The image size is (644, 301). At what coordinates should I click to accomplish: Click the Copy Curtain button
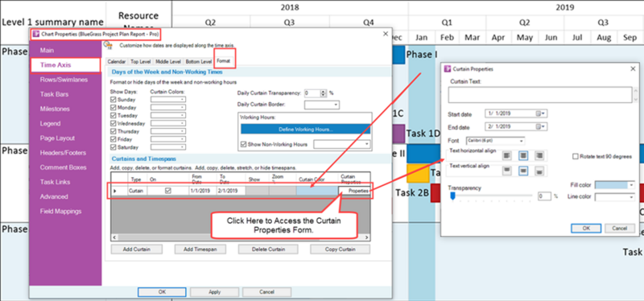340,249
